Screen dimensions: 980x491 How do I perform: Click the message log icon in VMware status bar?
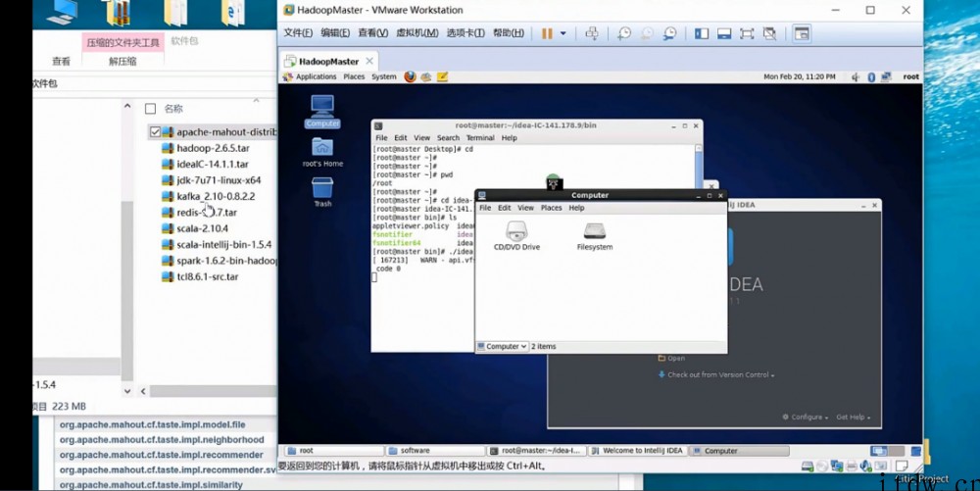902,466
